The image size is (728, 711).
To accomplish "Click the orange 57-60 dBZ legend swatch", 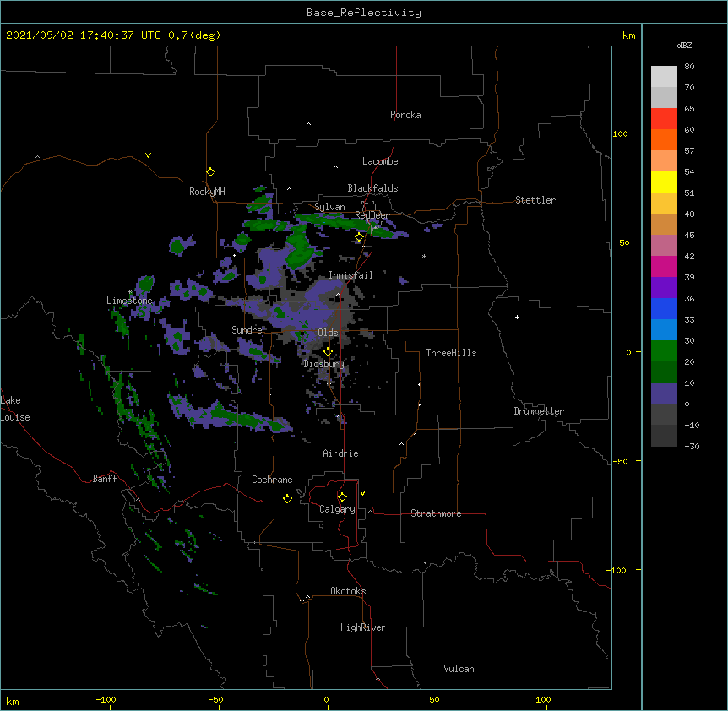I will (664, 139).
